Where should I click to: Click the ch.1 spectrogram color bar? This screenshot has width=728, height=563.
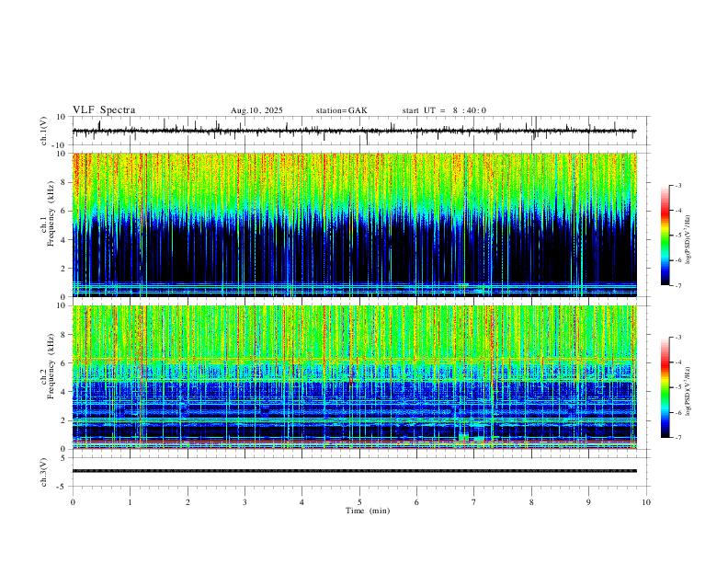(x=665, y=236)
